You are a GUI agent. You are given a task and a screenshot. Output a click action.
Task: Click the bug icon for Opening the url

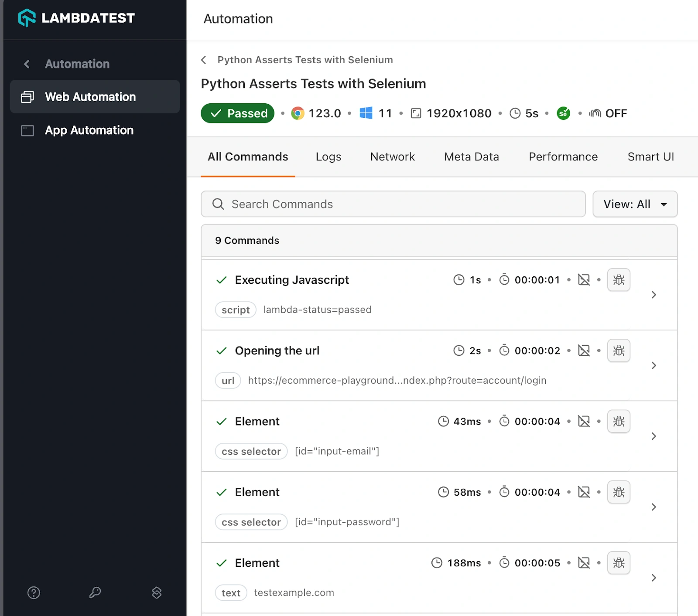[619, 351]
